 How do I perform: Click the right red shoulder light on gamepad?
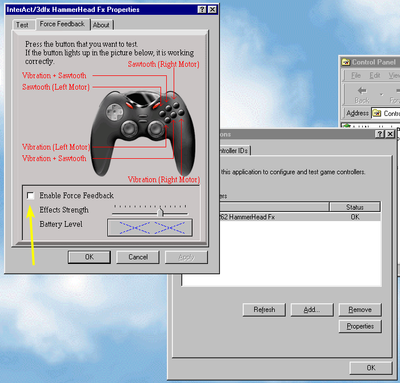click(x=156, y=105)
